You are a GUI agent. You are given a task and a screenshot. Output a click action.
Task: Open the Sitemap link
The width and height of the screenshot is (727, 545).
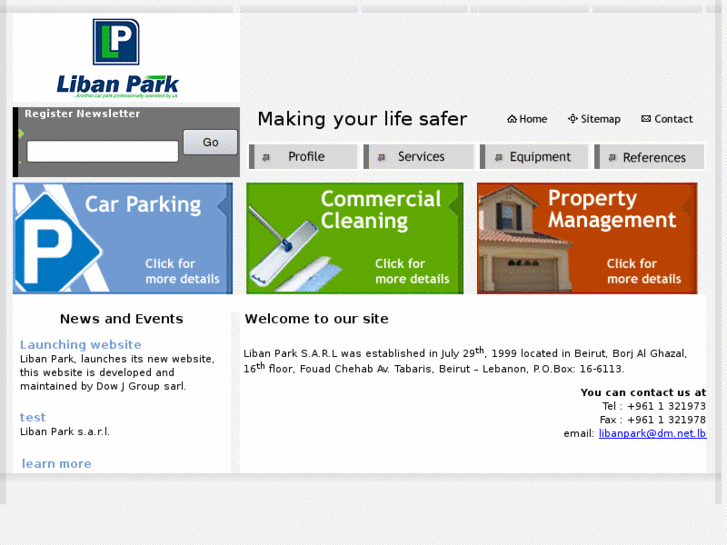[594, 119]
